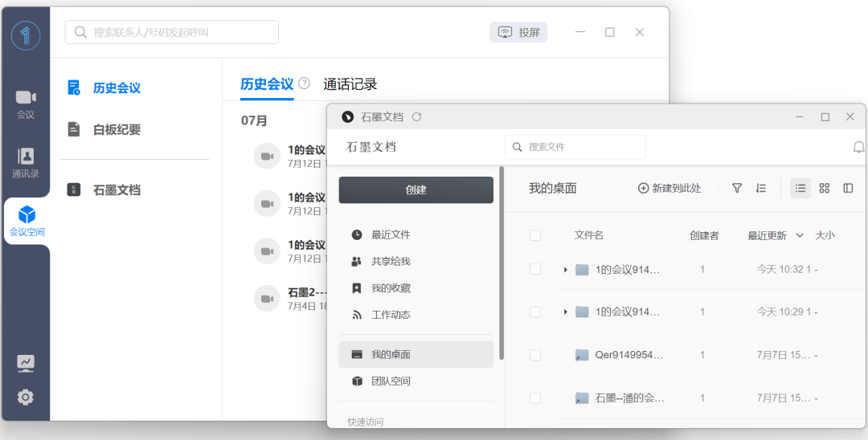Switch to list view icon

(x=800, y=189)
